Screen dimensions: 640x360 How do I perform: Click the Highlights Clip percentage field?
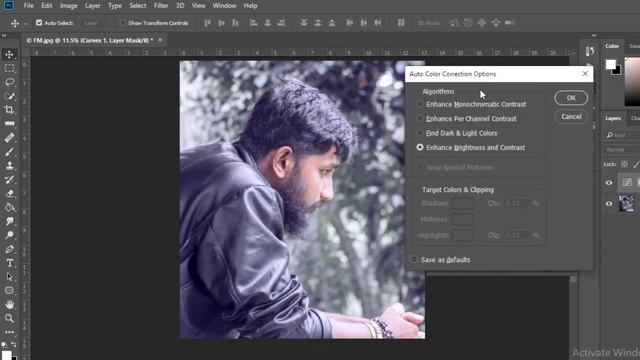(516, 236)
